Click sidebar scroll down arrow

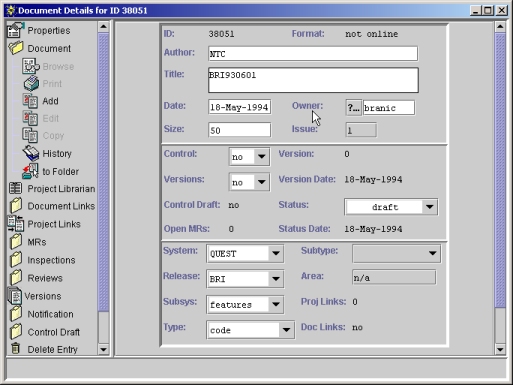coord(103,349)
